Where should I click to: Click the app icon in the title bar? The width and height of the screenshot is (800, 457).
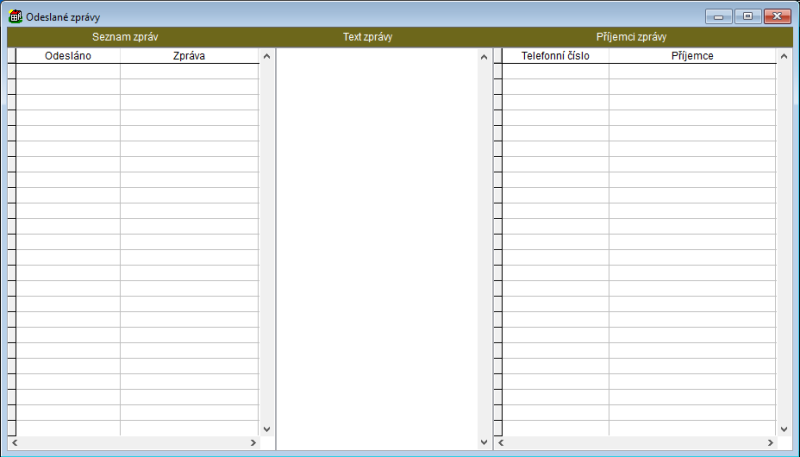(x=16, y=17)
